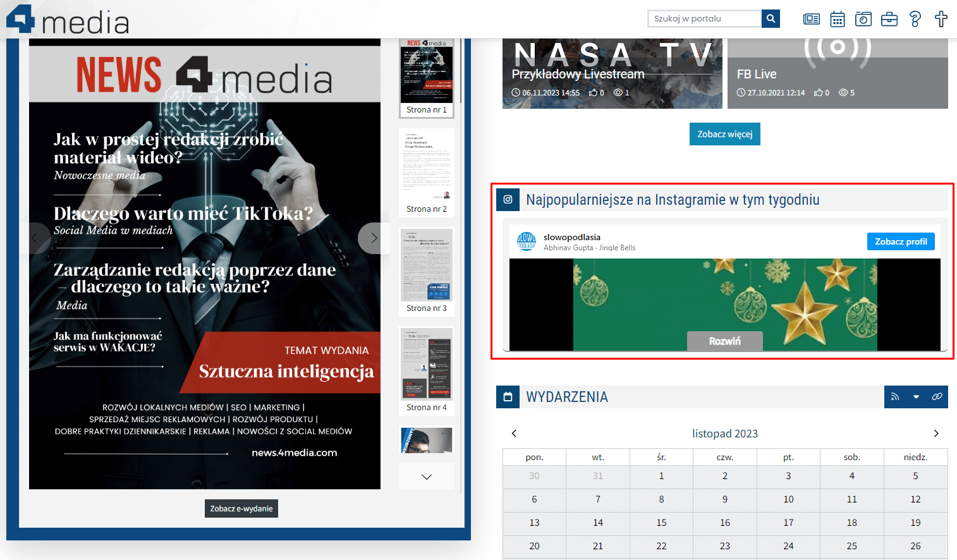Select calendar day 23
957x560 pixels.
coord(725,546)
